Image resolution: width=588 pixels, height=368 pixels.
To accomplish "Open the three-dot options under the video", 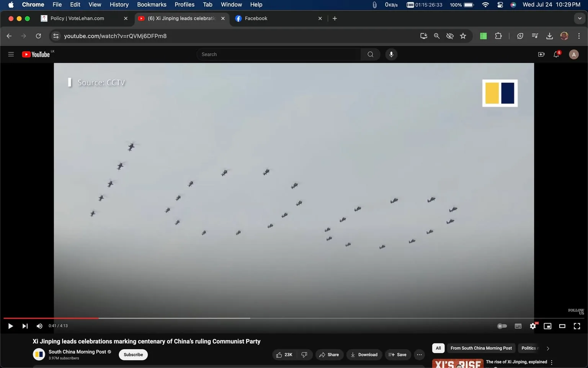I will [419, 355].
